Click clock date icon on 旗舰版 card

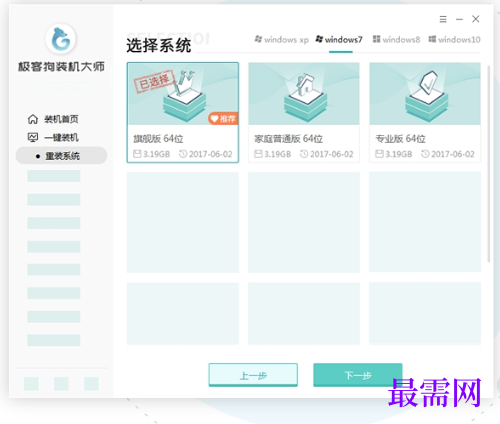(x=183, y=154)
